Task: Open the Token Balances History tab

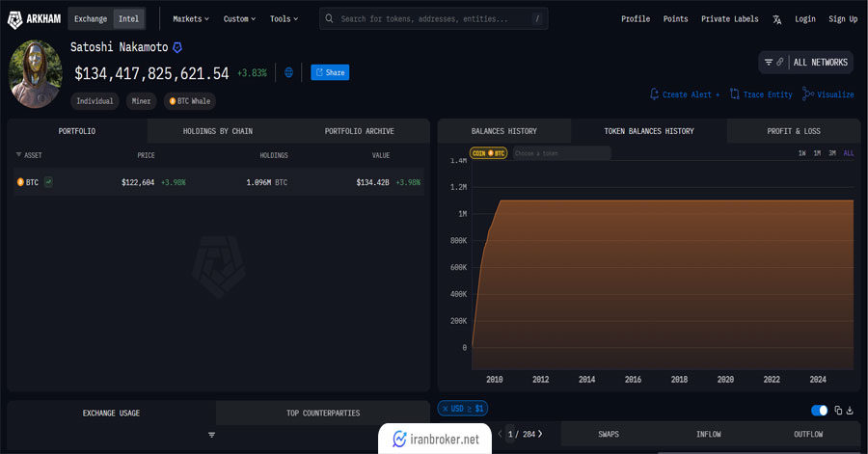Action: [x=649, y=131]
